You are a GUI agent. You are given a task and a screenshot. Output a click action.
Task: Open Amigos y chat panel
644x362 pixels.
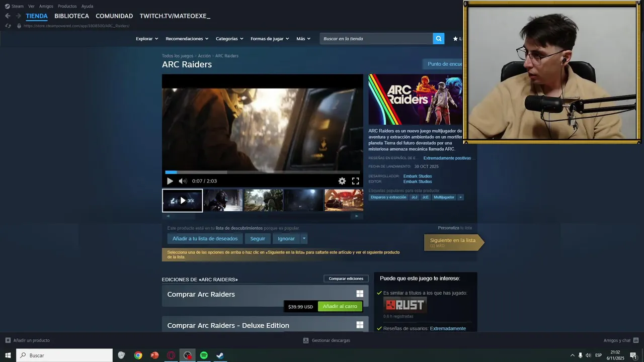[621, 340]
